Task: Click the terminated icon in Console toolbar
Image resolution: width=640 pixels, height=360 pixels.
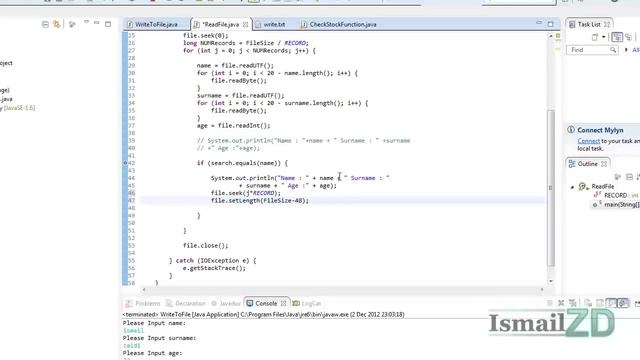Action: (549, 303)
